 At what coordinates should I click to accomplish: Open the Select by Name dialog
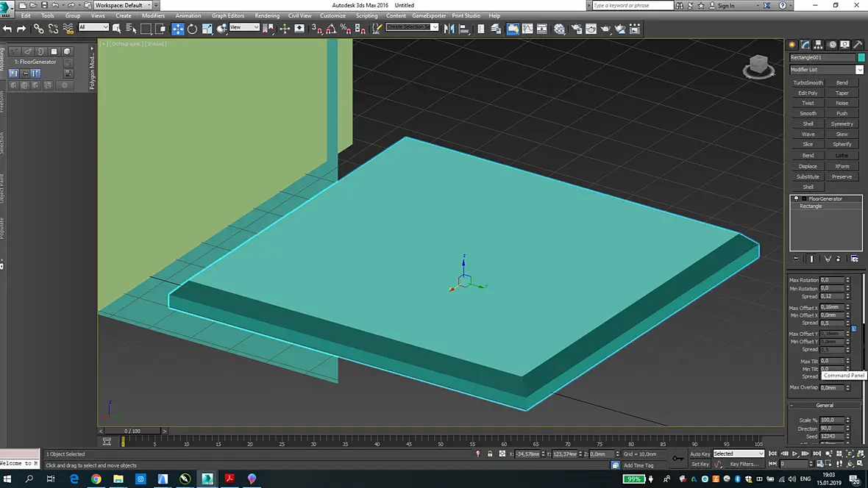point(131,29)
